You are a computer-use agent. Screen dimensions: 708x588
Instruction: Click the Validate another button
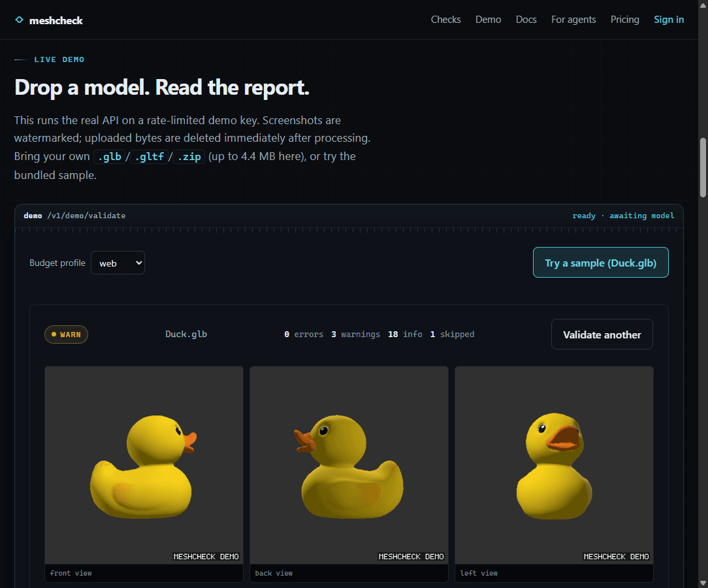(602, 335)
